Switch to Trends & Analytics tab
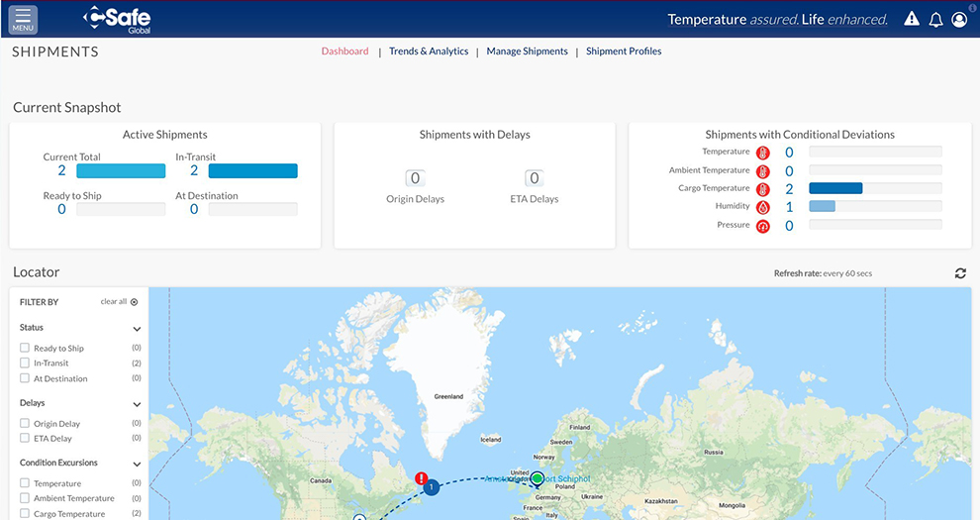 pos(428,52)
